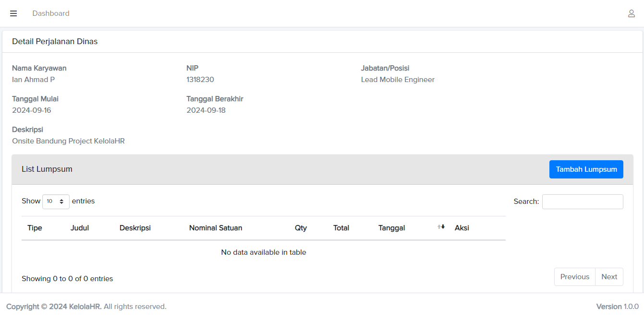The image size is (644, 320).
Task: Go to the Previous page
Action: coord(574,277)
